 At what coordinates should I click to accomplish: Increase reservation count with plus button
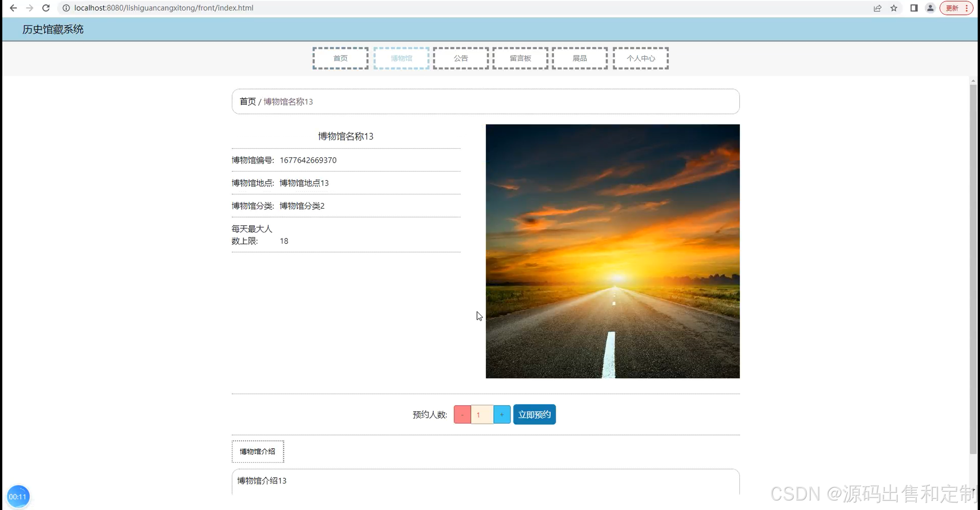(502, 415)
